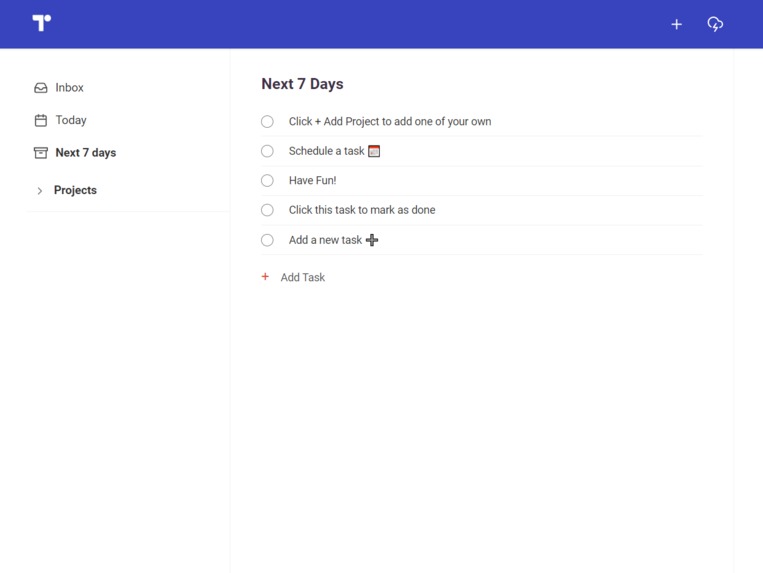Open the cloud lightning icon in header
The height and width of the screenshot is (573, 763).
(715, 24)
